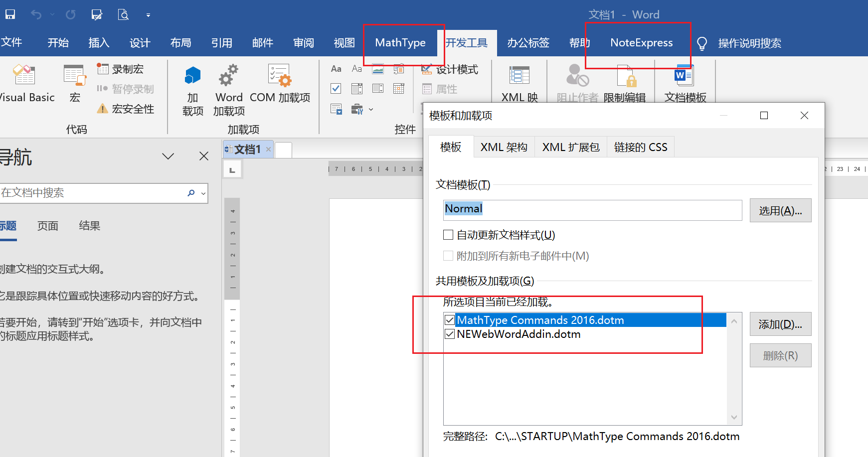Insert Drop-Down List content control
The height and width of the screenshot is (457, 868).
378,89
